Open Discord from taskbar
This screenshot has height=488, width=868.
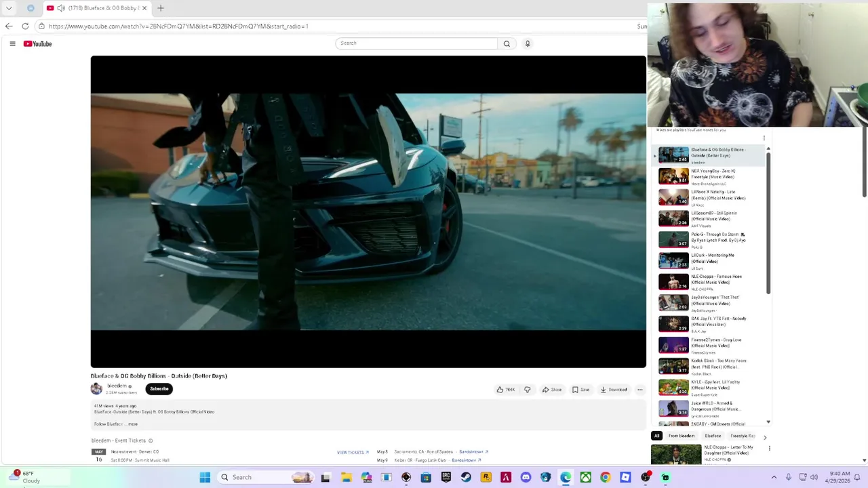(x=526, y=477)
